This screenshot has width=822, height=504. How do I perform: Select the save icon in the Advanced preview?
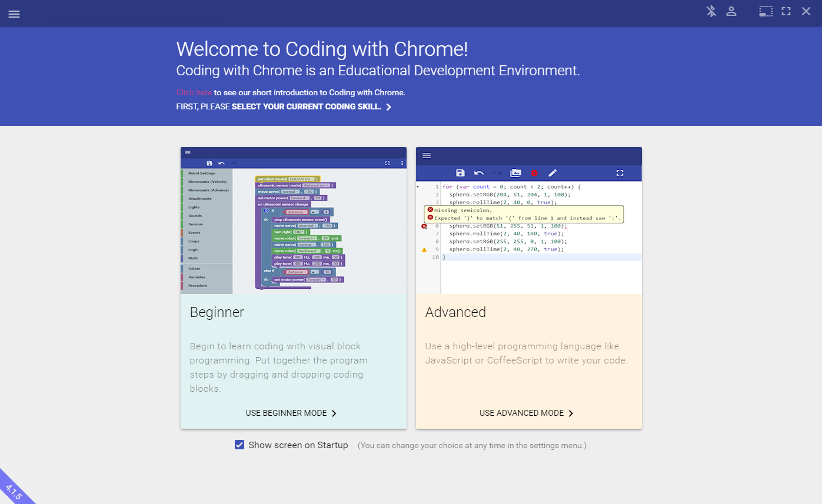(x=461, y=173)
